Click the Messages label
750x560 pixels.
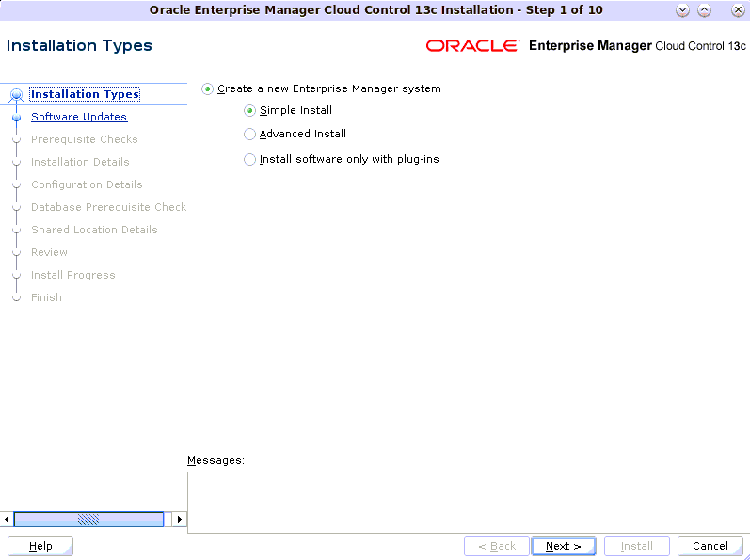pyautogui.click(x=215, y=460)
